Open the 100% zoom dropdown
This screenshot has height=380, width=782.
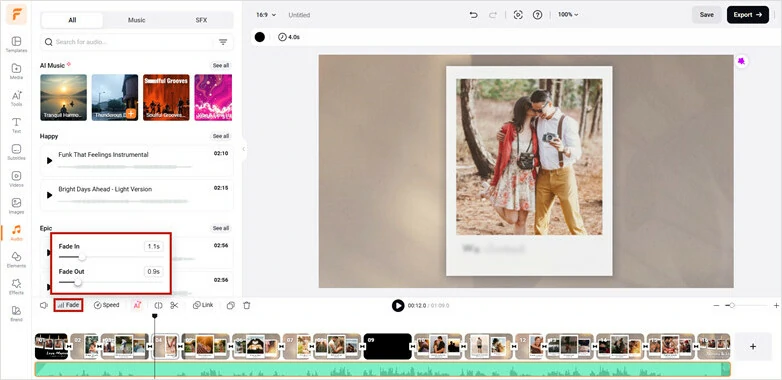click(x=568, y=15)
